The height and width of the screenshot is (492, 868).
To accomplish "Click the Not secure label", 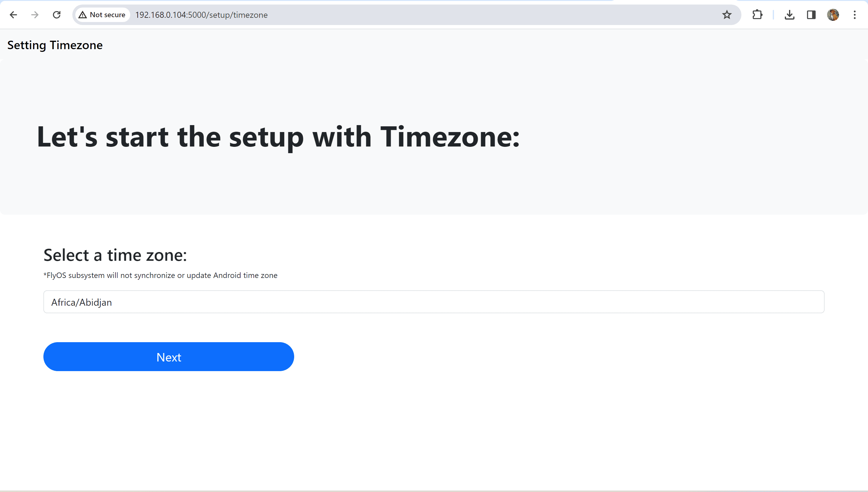I will [x=107, y=15].
